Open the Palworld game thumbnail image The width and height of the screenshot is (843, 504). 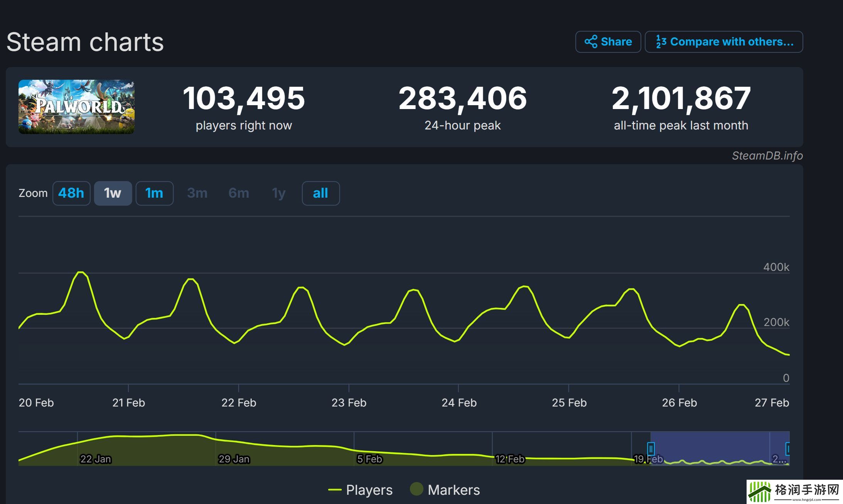click(76, 107)
